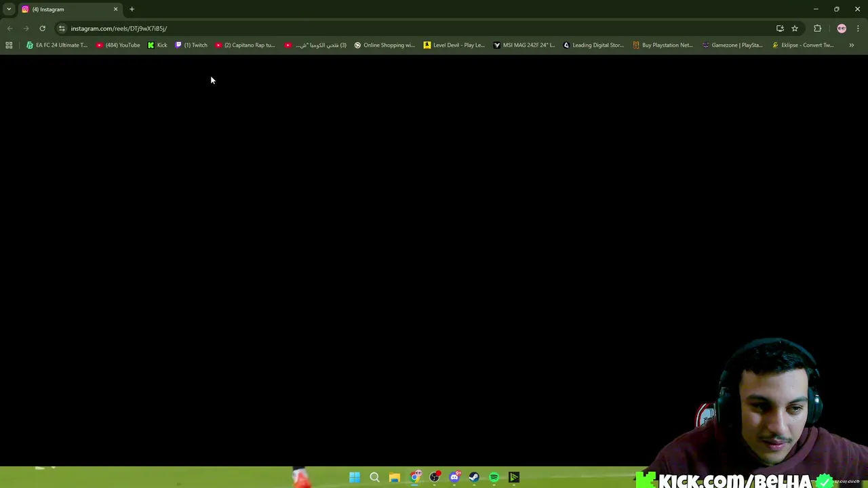The image size is (868, 488).
Task: Open the Capitano Rap bookmark
Action: (x=245, y=45)
